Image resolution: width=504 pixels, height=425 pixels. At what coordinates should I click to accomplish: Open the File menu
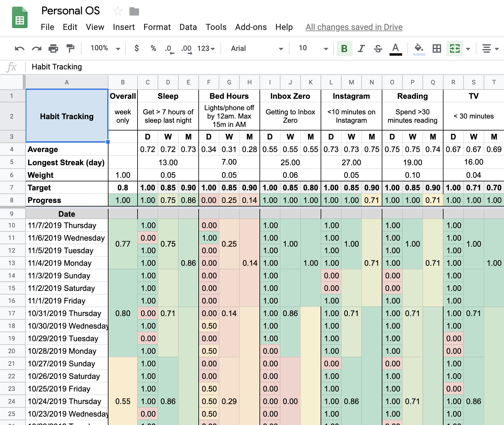tap(47, 27)
